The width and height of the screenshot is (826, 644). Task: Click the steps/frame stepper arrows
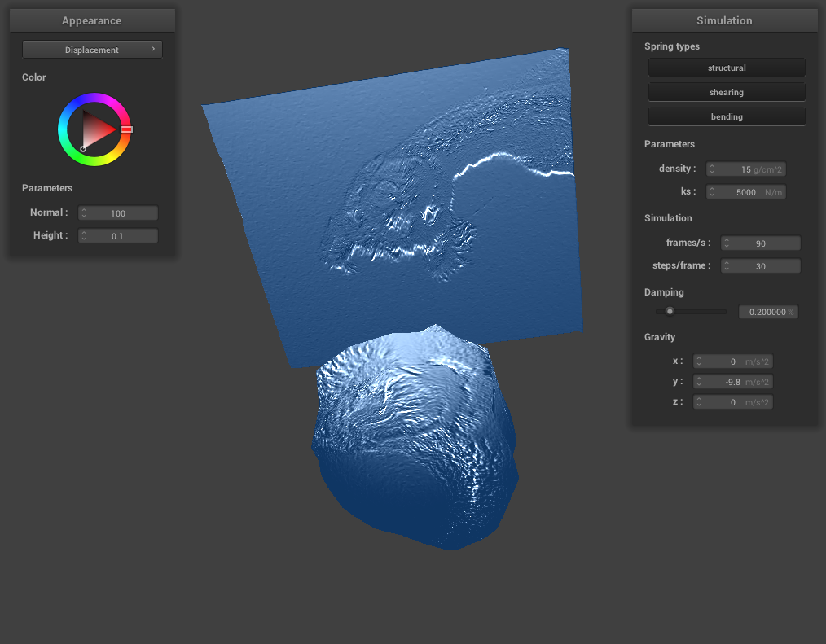(x=727, y=266)
